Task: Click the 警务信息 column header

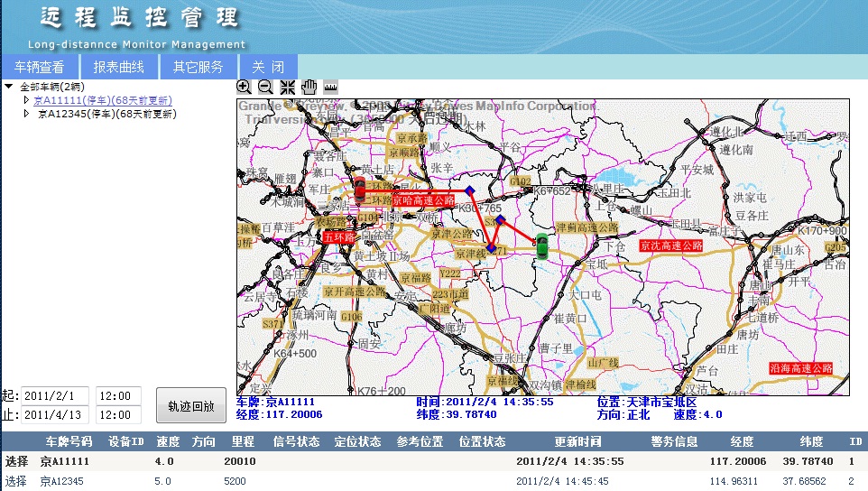Action: point(674,441)
